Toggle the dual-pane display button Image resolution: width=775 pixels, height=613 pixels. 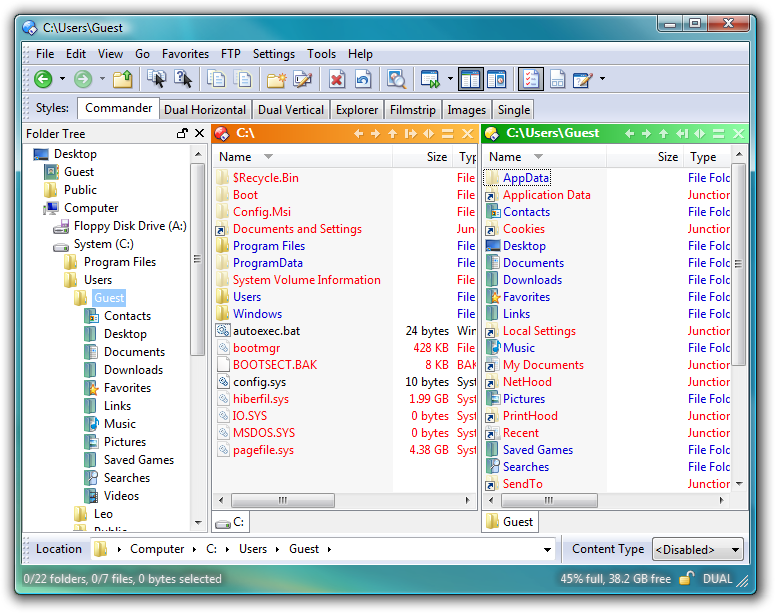click(471, 79)
